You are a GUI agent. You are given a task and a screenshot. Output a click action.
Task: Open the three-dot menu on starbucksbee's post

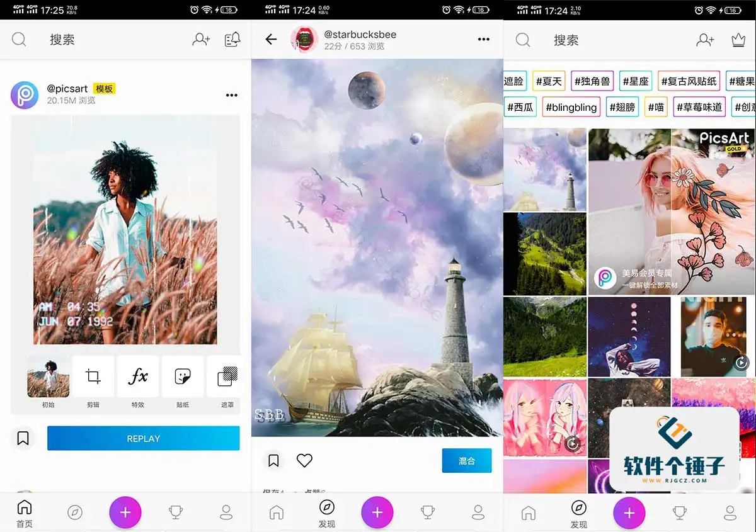483,39
